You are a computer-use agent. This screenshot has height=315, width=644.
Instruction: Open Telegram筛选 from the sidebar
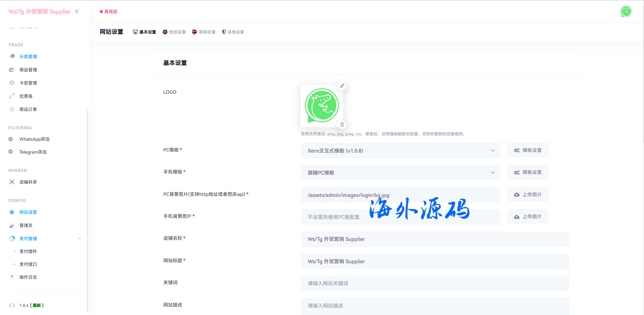click(x=33, y=152)
